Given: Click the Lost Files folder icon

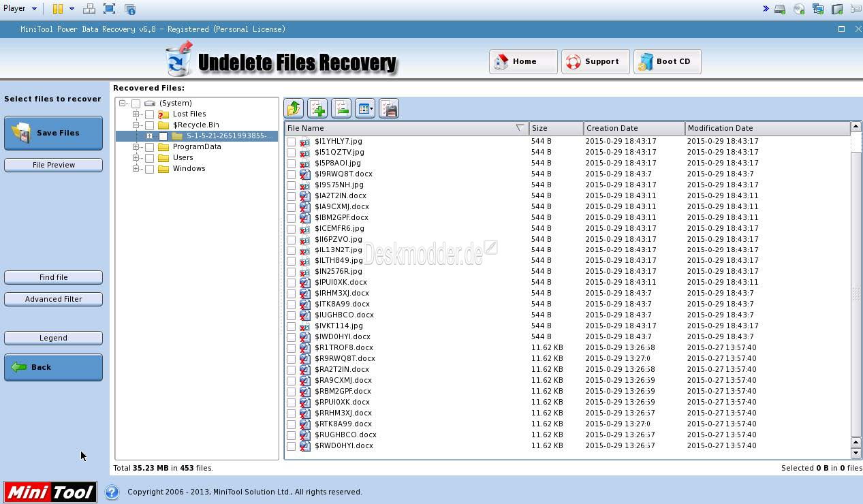Looking at the screenshot, I should point(163,114).
